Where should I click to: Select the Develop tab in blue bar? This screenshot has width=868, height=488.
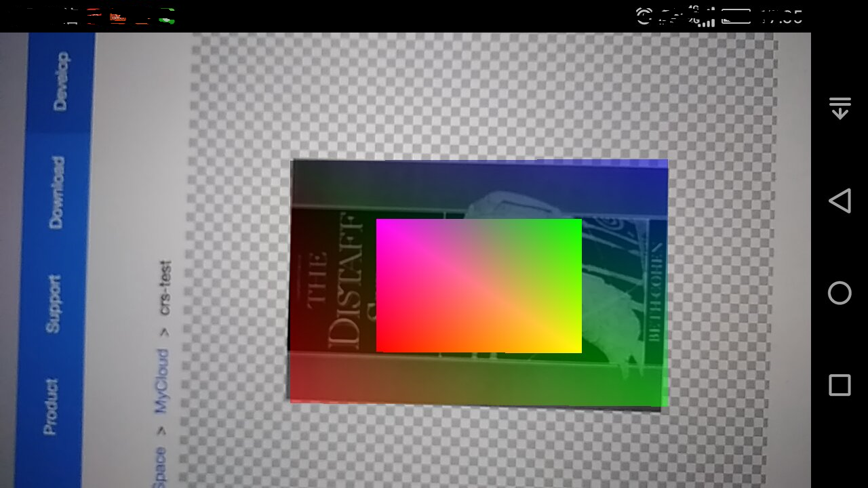click(x=61, y=81)
